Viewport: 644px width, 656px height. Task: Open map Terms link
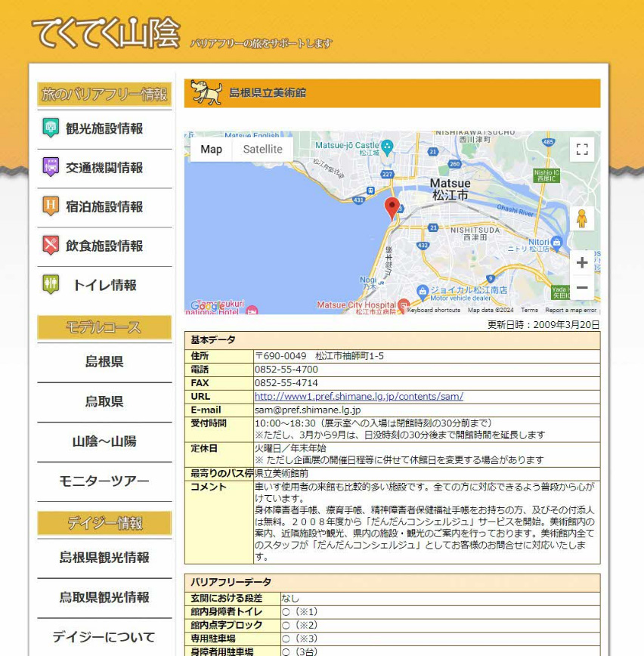tap(529, 310)
